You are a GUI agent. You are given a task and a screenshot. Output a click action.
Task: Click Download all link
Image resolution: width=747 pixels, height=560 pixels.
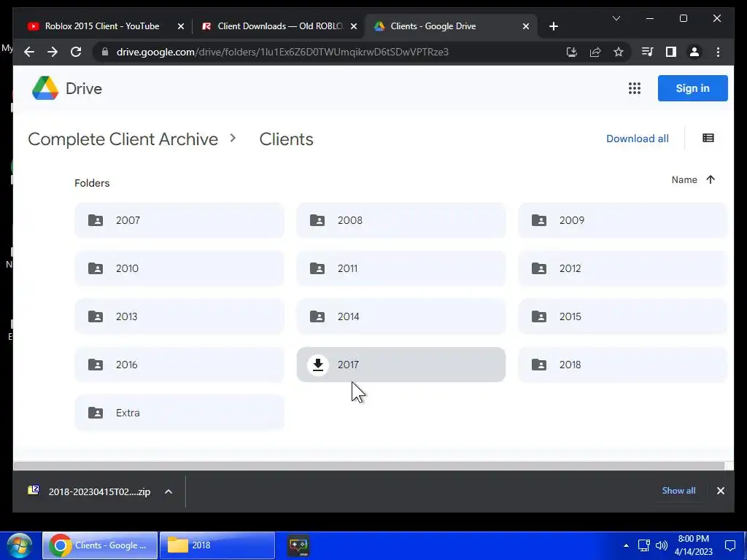pyautogui.click(x=637, y=139)
